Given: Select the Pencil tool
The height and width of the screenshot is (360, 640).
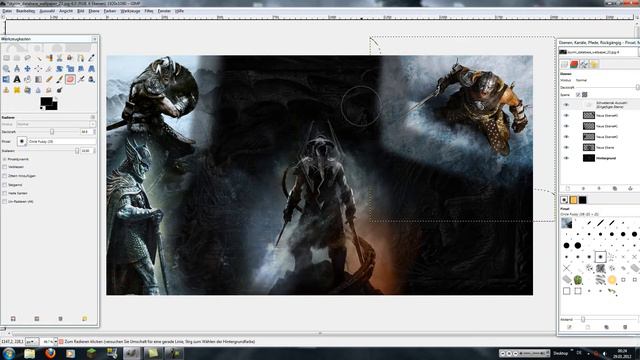Looking at the screenshot, I should 49,79.
